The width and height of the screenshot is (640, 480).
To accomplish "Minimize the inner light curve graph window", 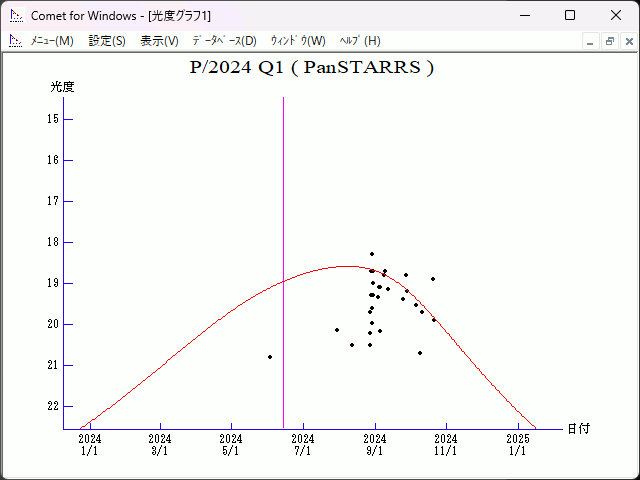I will (591, 41).
